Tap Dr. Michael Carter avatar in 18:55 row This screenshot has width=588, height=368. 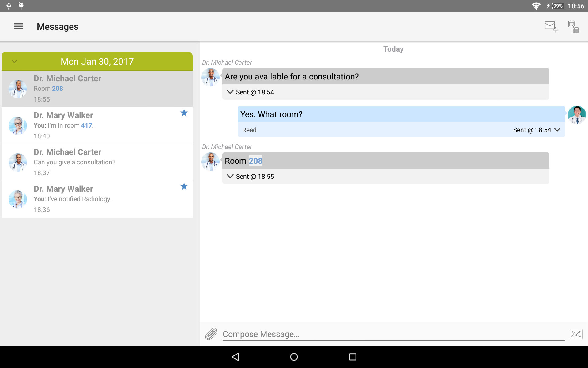pyautogui.click(x=18, y=89)
